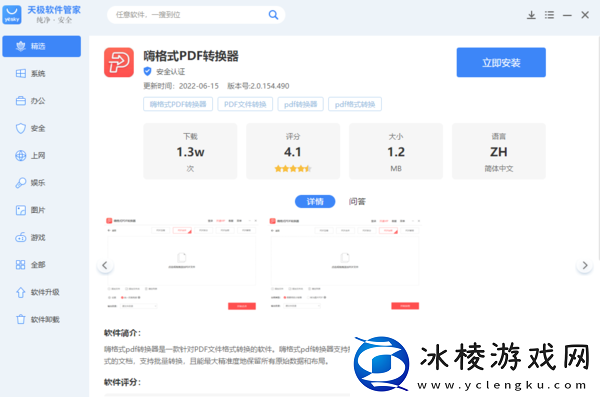Click the 更新时间 2022-06-15 text
The height and width of the screenshot is (397, 600).
click(181, 86)
